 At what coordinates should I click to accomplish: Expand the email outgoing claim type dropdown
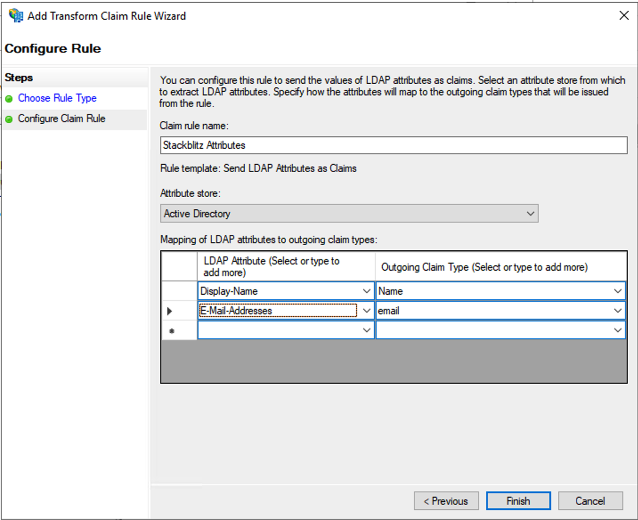pyautogui.click(x=617, y=311)
